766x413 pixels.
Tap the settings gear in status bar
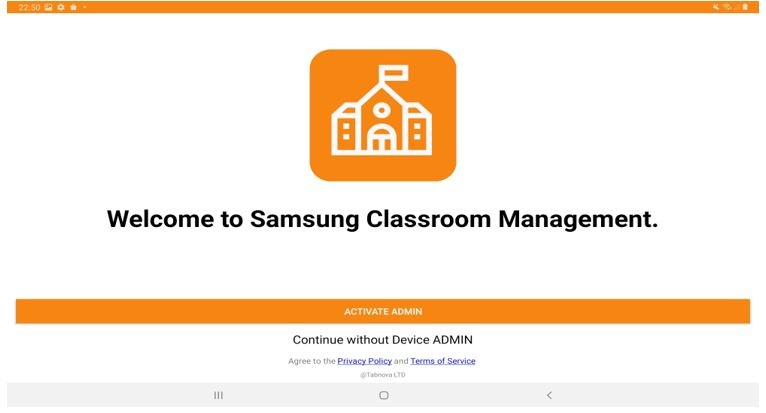pos(61,7)
